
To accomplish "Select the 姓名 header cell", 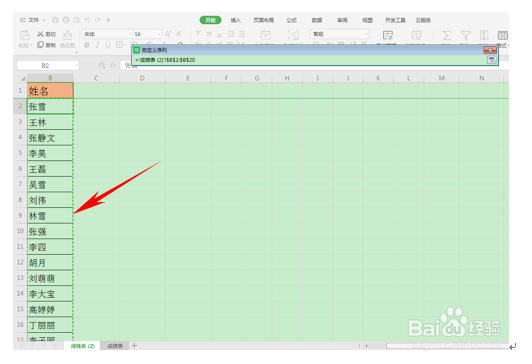I will click(50, 91).
